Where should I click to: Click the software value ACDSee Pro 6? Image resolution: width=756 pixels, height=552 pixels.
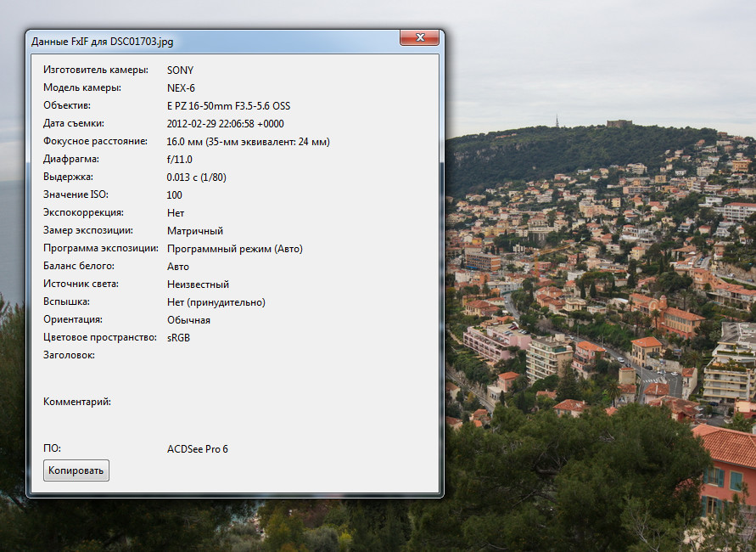click(x=198, y=448)
